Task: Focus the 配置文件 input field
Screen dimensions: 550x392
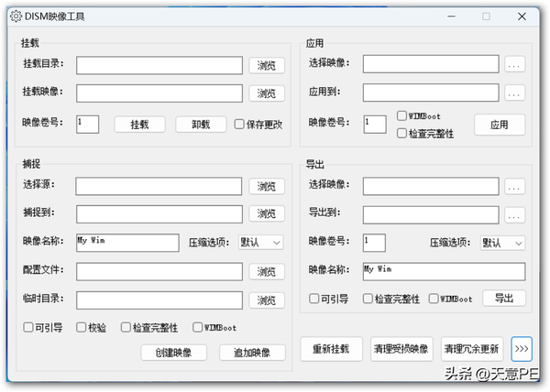Action: click(x=159, y=271)
